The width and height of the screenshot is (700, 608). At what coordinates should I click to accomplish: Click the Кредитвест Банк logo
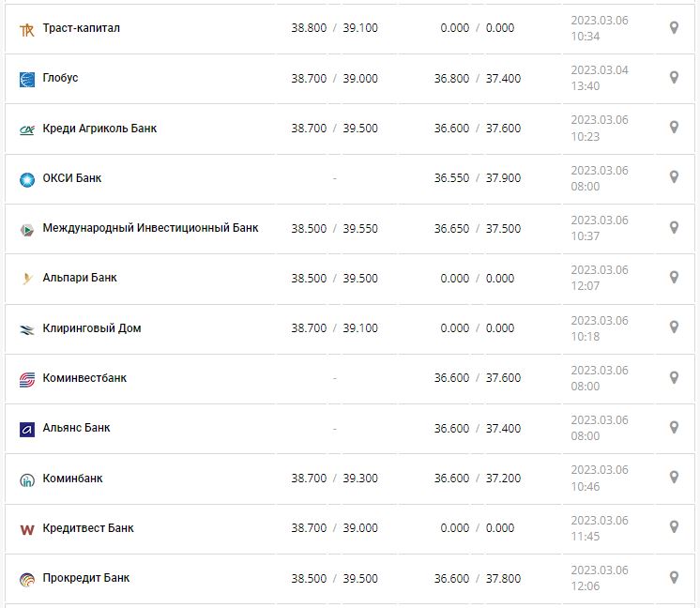[x=27, y=530]
